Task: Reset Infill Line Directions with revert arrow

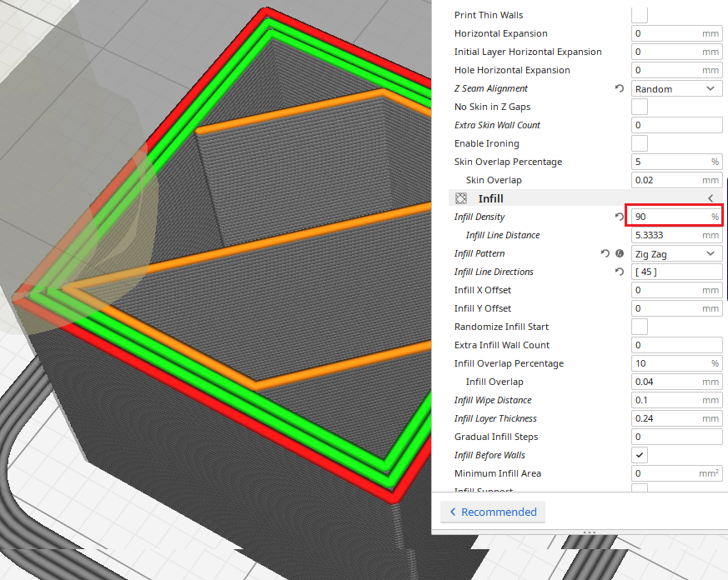Action: click(x=619, y=272)
